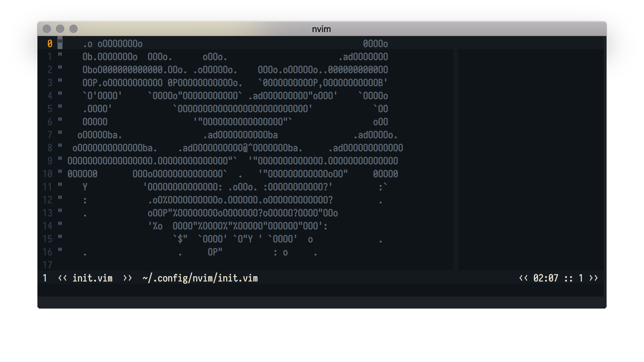Click the maximize window button
This screenshot has width=644, height=362.
coord(73,29)
